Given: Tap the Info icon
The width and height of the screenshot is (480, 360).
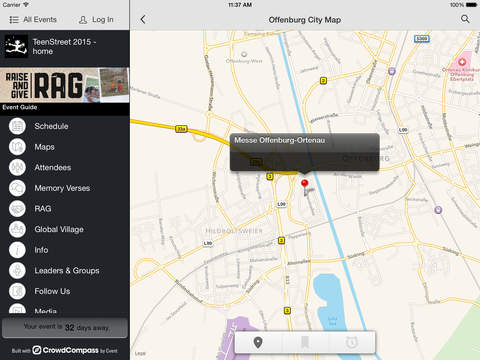Looking at the screenshot, I should [17, 250].
